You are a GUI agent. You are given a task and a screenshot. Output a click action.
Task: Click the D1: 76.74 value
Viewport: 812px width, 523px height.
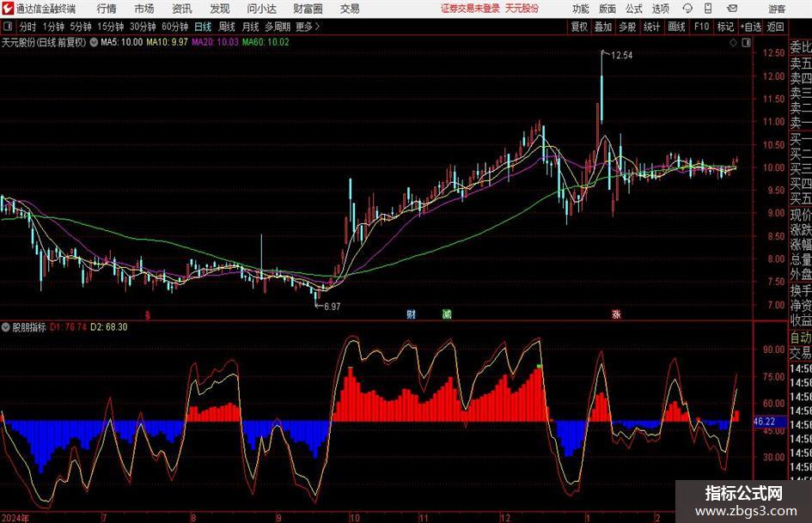click(x=69, y=326)
